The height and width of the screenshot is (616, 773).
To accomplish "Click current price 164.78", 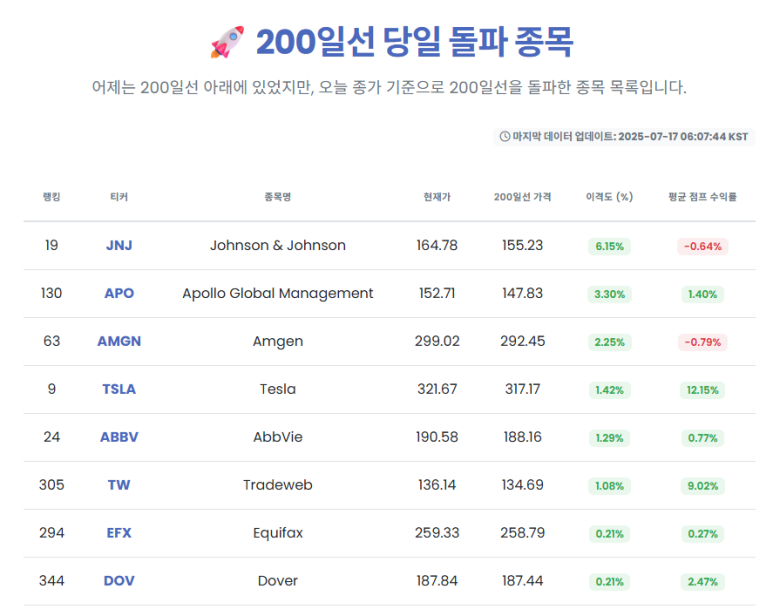I will click(437, 245).
